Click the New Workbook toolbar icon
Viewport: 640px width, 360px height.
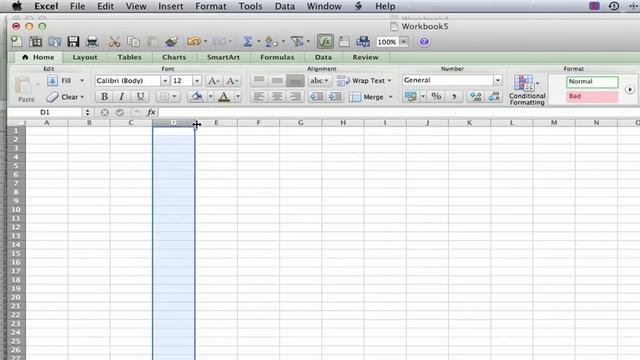pos(16,41)
